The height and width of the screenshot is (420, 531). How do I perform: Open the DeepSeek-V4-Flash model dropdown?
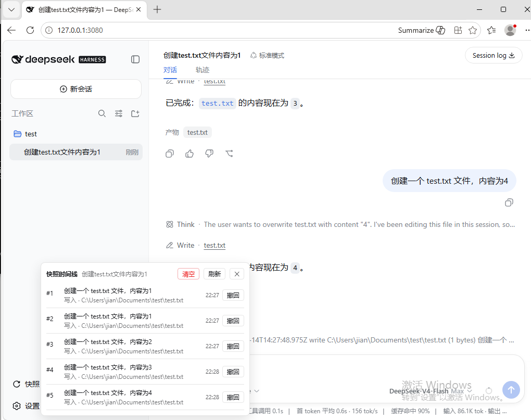tap(431, 391)
